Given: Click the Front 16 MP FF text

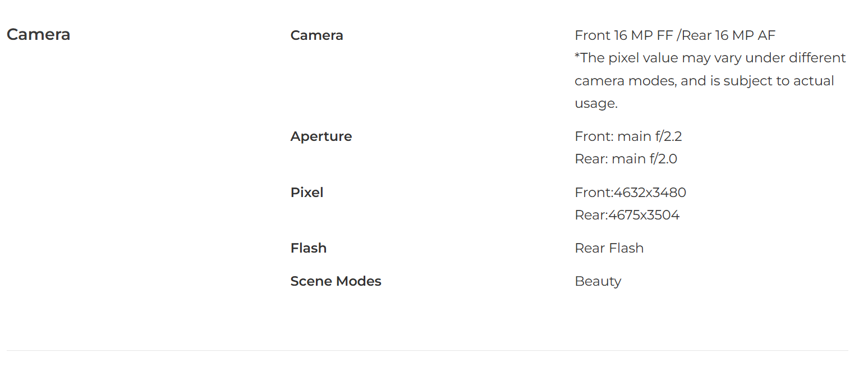Looking at the screenshot, I should 623,35.
